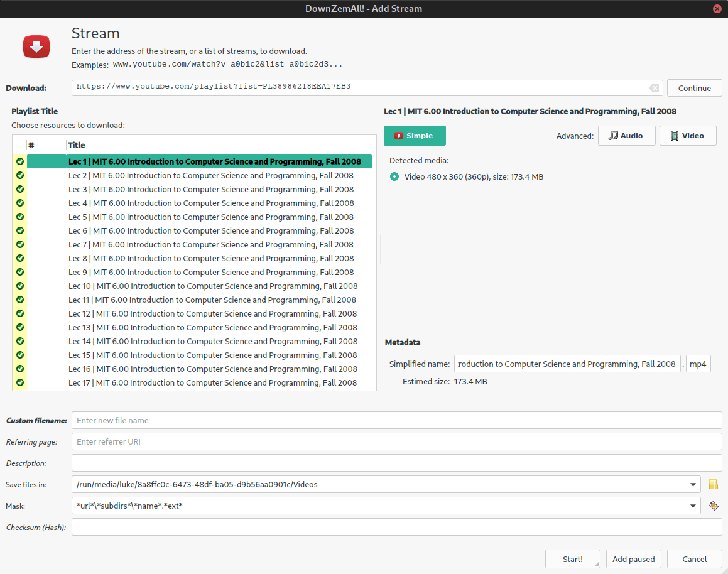The image size is (728, 574).
Task: Toggle the green check for Lec 3
Action: (20, 189)
